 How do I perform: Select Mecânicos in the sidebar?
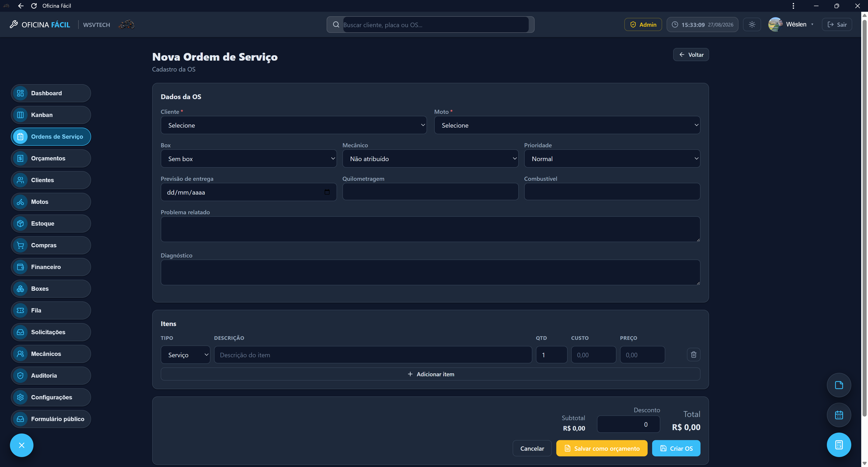click(51, 354)
